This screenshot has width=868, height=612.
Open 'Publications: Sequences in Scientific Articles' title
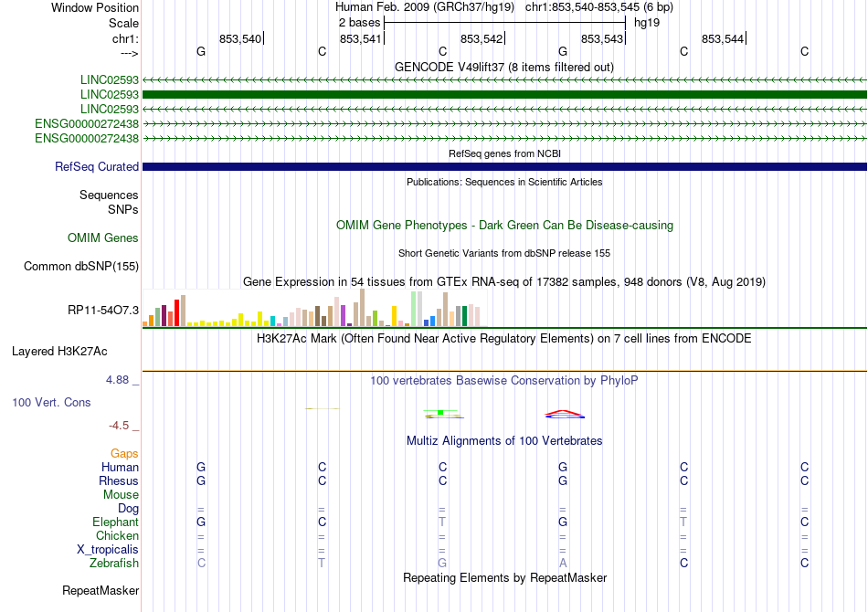pyautogui.click(x=504, y=182)
